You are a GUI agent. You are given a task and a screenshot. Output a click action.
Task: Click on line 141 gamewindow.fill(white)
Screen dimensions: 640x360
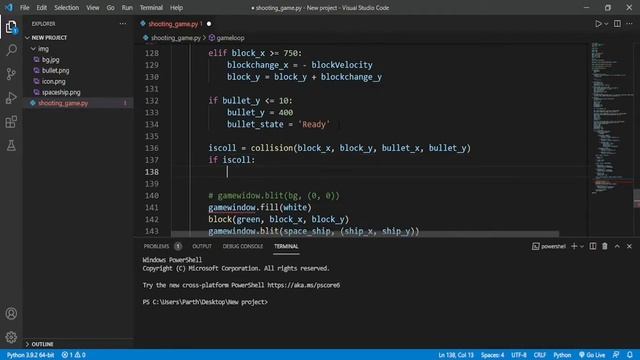coord(260,207)
